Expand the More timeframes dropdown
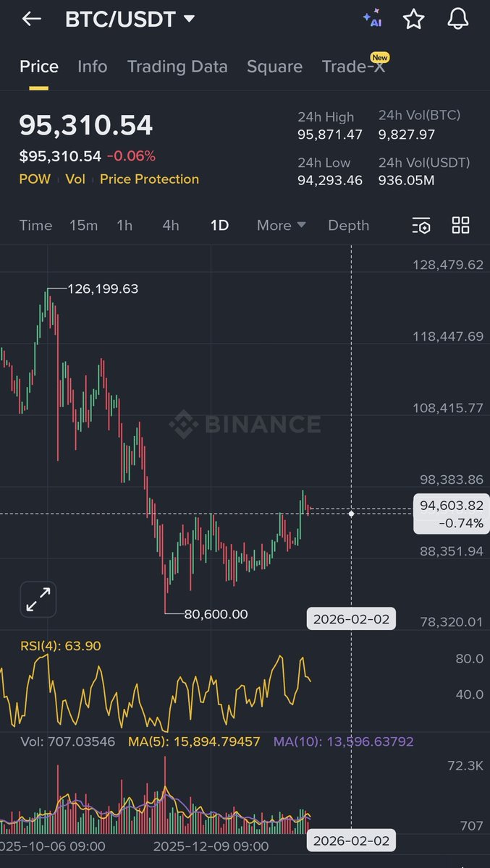The width and height of the screenshot is (490, 868). point(282,226)
